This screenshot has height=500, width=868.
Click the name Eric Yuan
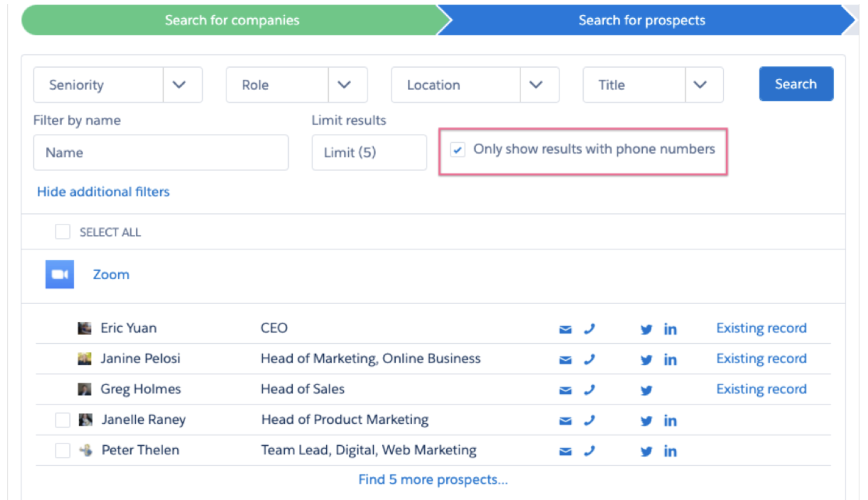(x=128, y=328)
